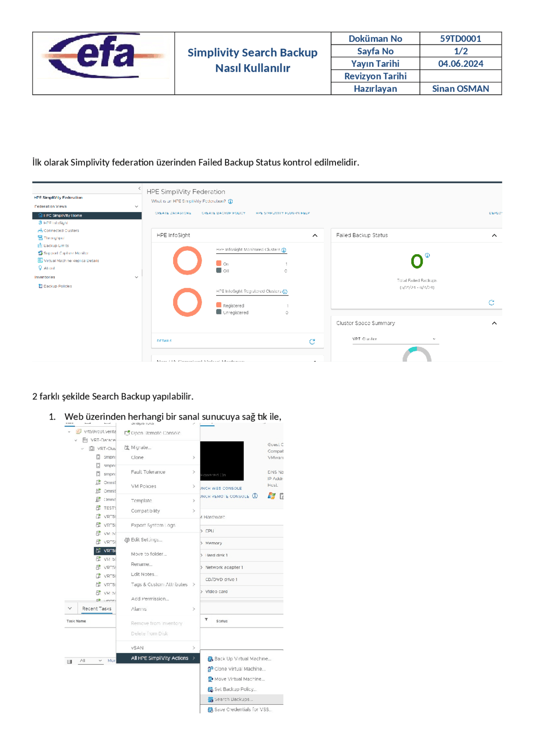Click CREATE DATASTORE link
Screen dimensions: 534x756
[x=173, y=213]
